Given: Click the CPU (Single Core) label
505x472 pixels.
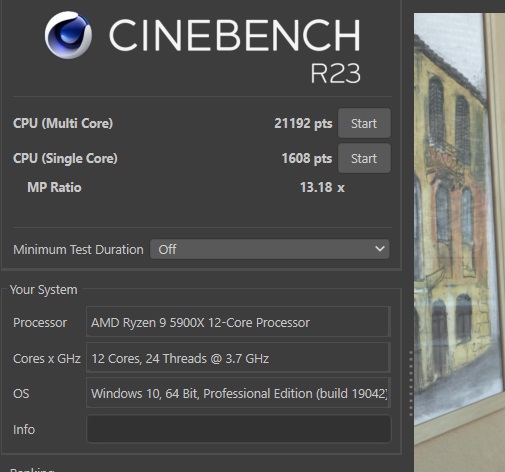Looking at the screenshot, I should [x=65, y=158].
